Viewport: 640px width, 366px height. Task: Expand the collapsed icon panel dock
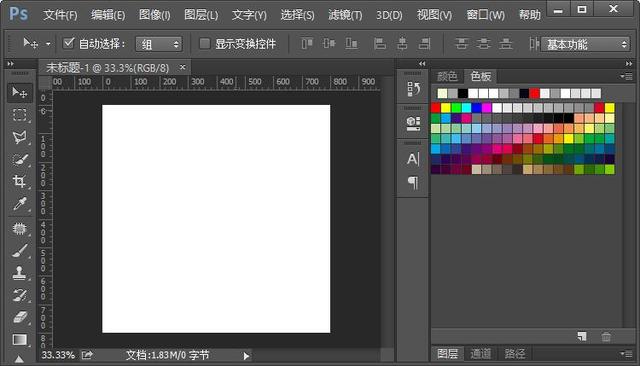pos(422,64)
